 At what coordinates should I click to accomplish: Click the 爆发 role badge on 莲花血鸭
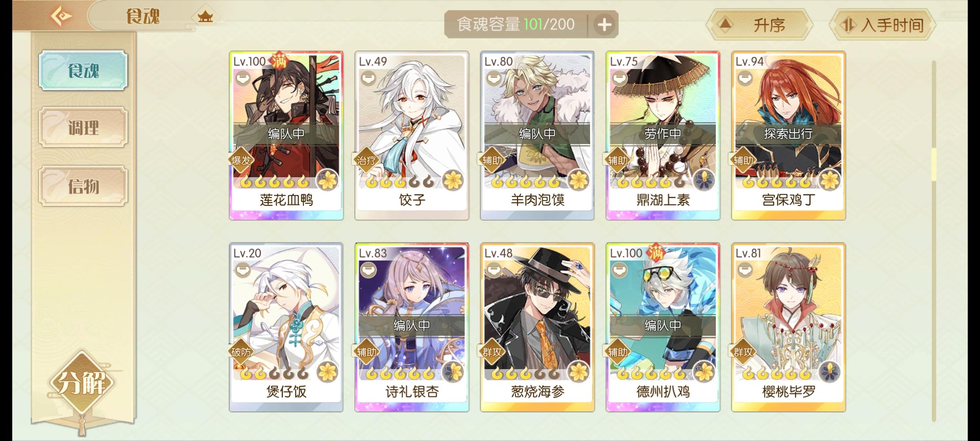click(241, 160)
